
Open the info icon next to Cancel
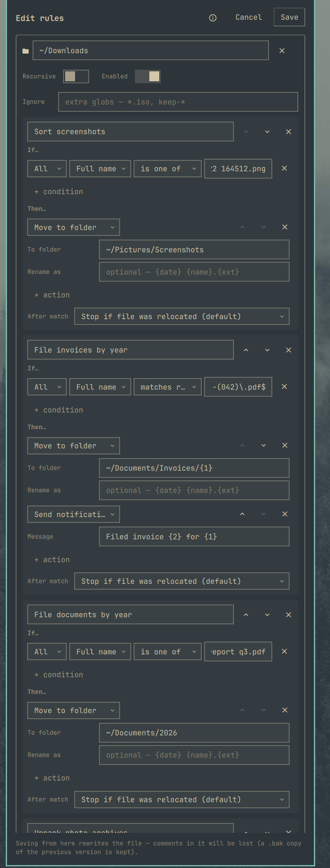pos(213,18)
